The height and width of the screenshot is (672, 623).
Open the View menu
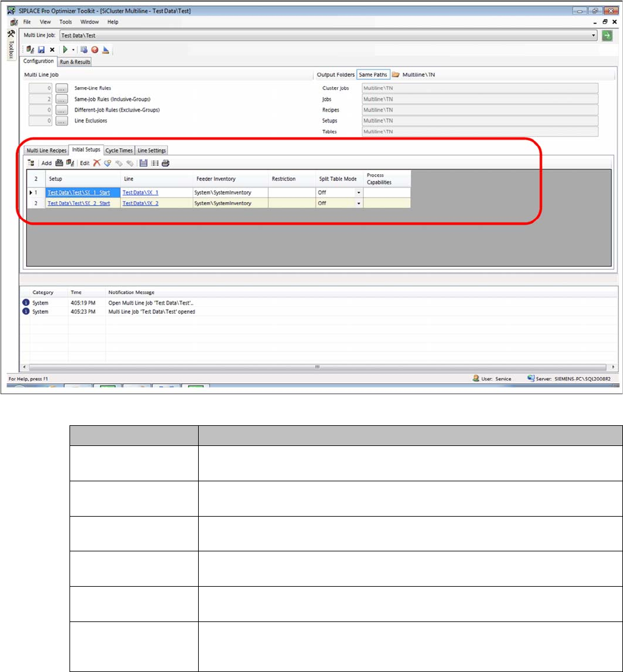45,22
